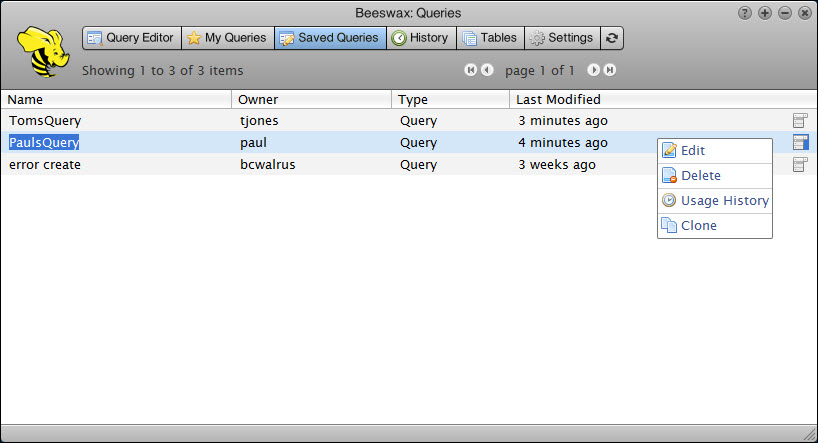Choose Delete from the context menu

pyautogui.click(x=700, y=176)
